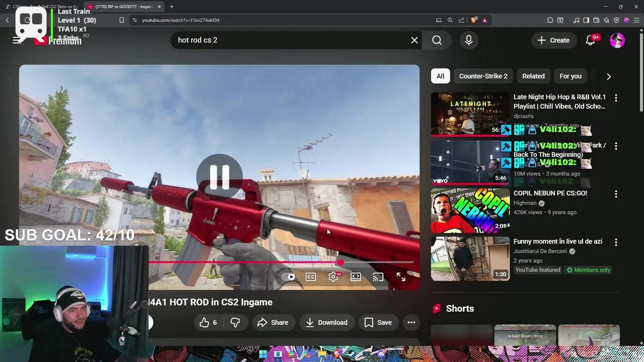Select the For you filter chip

(571, 76)
